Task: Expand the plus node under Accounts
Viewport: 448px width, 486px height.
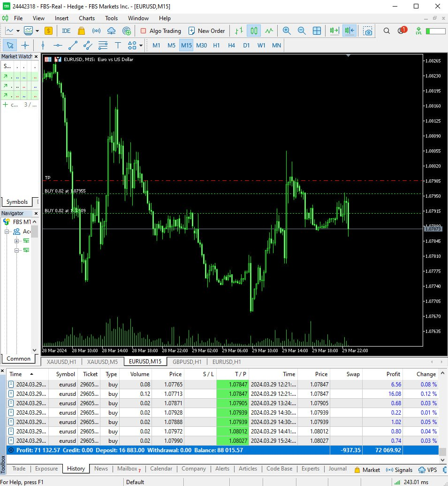Action: click(x=16, y=241)
